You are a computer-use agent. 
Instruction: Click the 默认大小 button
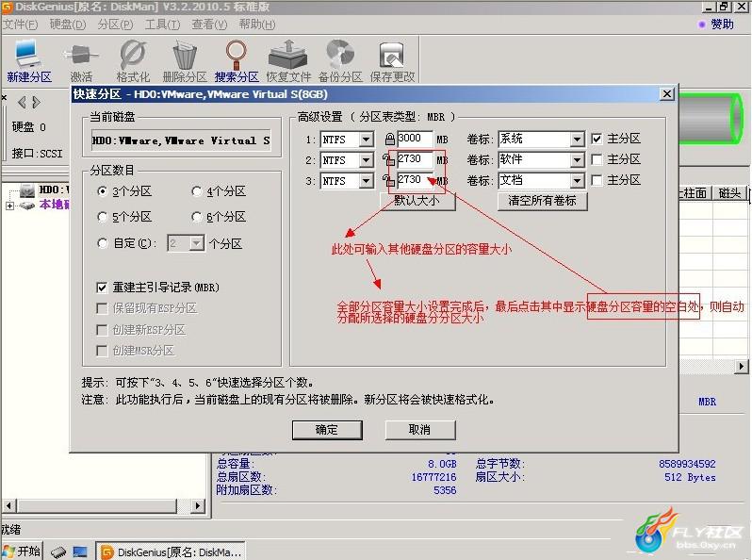tap(417, 201)
